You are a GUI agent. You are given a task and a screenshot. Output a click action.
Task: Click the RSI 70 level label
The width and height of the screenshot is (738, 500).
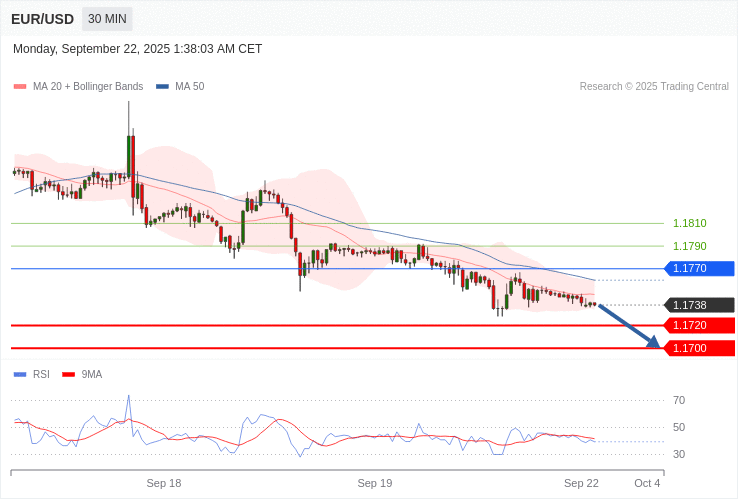679,400
